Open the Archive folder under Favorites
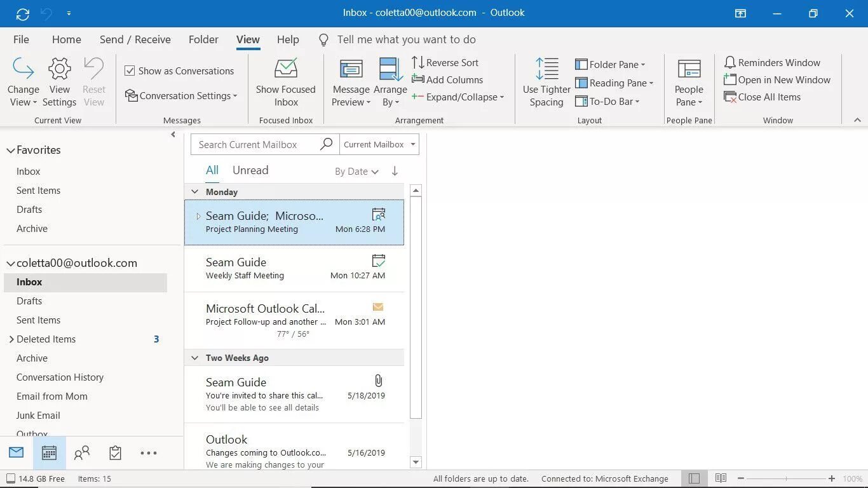 pyautogui.click(x=32, y=229)
